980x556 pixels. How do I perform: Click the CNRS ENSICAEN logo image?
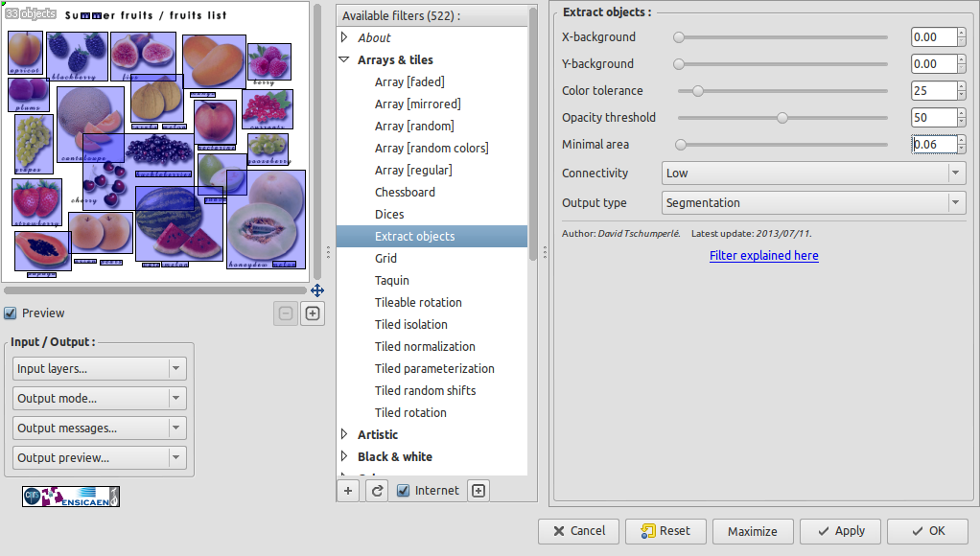click(x=71, y=496)
